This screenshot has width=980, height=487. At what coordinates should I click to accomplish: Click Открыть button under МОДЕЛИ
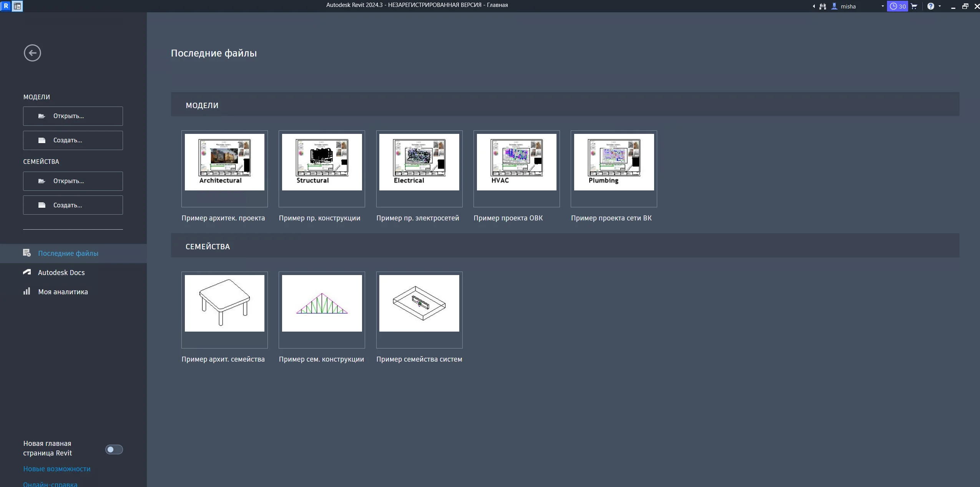coord(73,116)
